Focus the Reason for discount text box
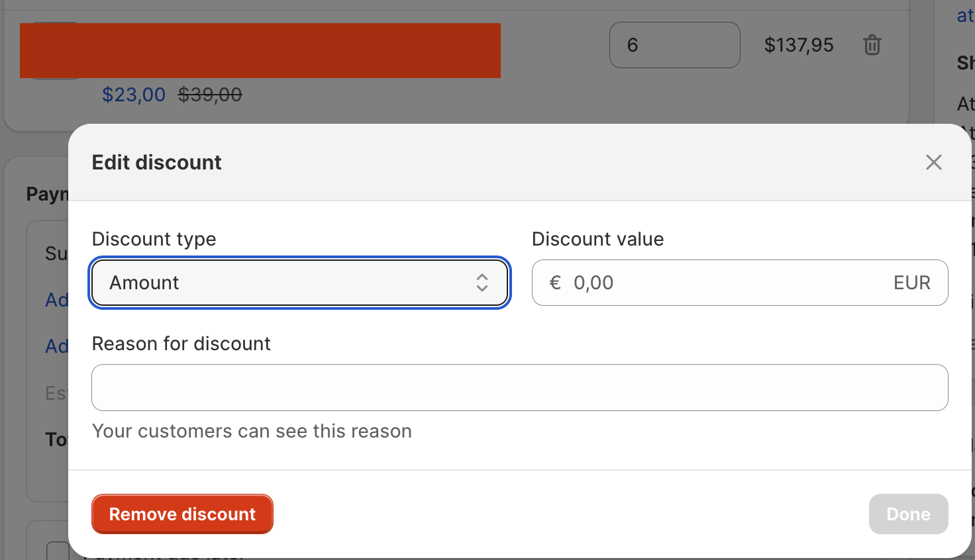975x560 pixels. coord(519,387)
